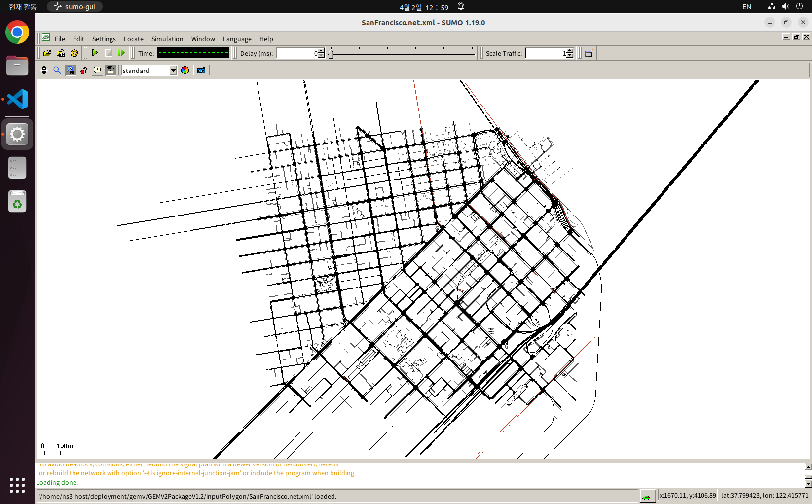Reload the simulation with the reload icon
The width and height of the screenshot is (812, 504).
tap(74, 53)
